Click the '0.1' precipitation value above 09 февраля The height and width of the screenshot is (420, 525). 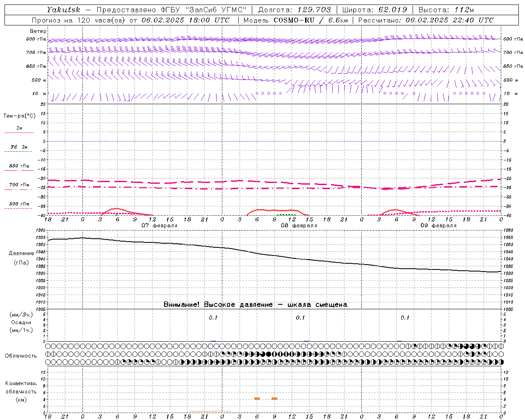click(x=405, y=318)
